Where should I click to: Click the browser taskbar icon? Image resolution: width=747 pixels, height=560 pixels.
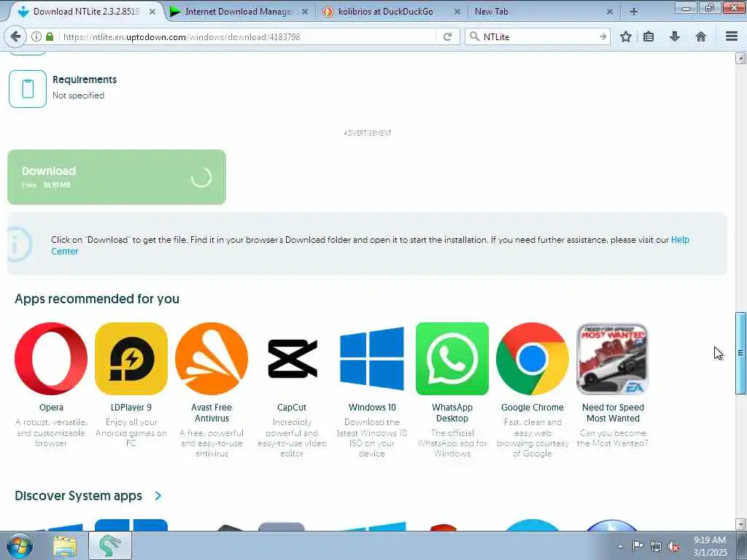click(110, 545)
